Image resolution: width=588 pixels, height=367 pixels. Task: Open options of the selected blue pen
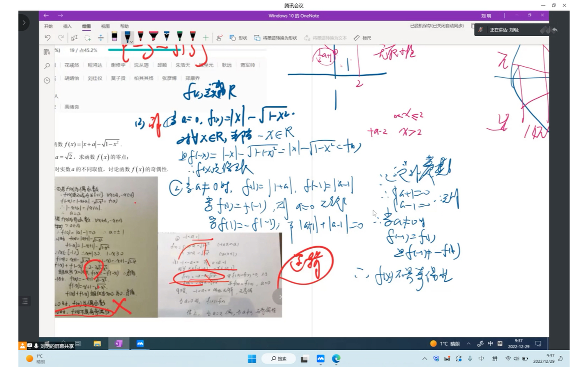point(131,41)
